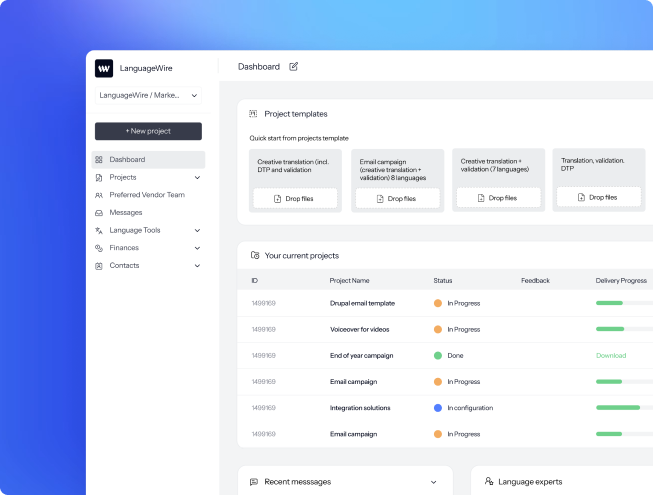Click file icon in Creative translation 7 languages card
653x495 pixels.
pyautogui.click(x=481, y=198)
